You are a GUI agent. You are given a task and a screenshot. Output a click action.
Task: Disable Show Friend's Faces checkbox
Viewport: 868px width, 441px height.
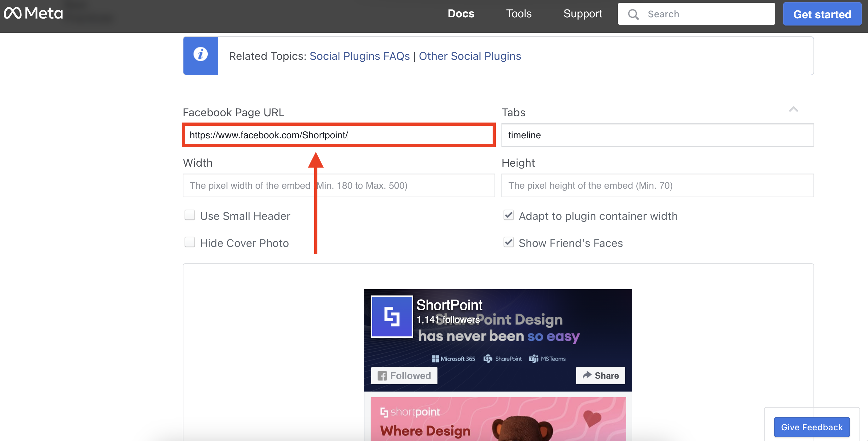(508, 242)
